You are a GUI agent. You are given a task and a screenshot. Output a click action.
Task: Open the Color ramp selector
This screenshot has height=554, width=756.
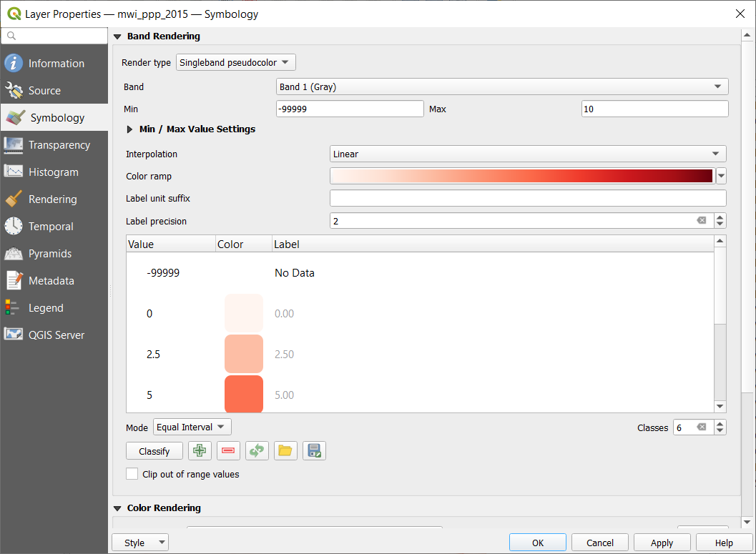click(x=721, y=175)
